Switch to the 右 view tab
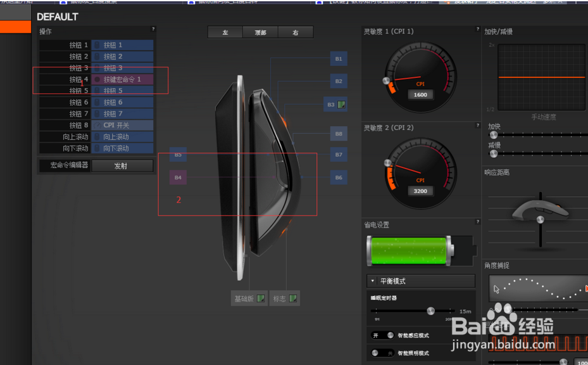Viewport: 588px width, 365px height. click(296, 32)
